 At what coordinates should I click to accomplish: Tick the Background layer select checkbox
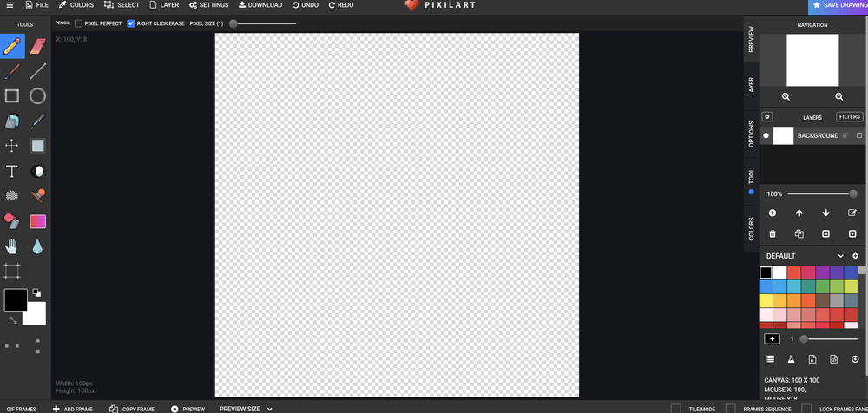pos(859,135)
